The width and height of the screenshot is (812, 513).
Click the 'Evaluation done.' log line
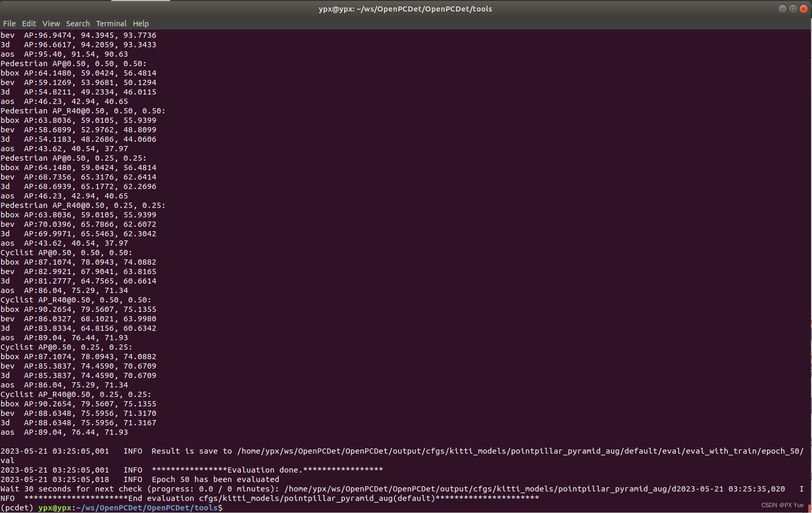[192, 470]
